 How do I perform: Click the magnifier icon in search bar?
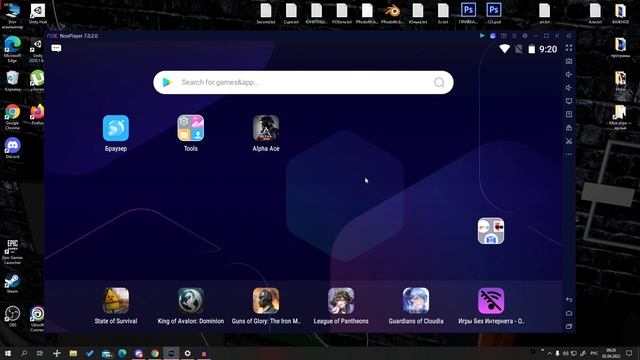click(x=439, y=82)
